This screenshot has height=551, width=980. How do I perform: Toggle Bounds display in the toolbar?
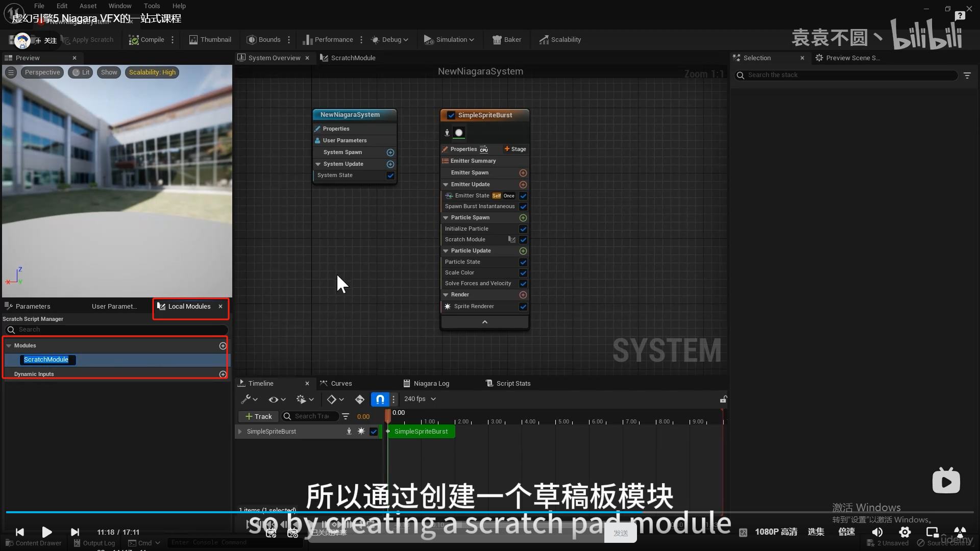263,40
